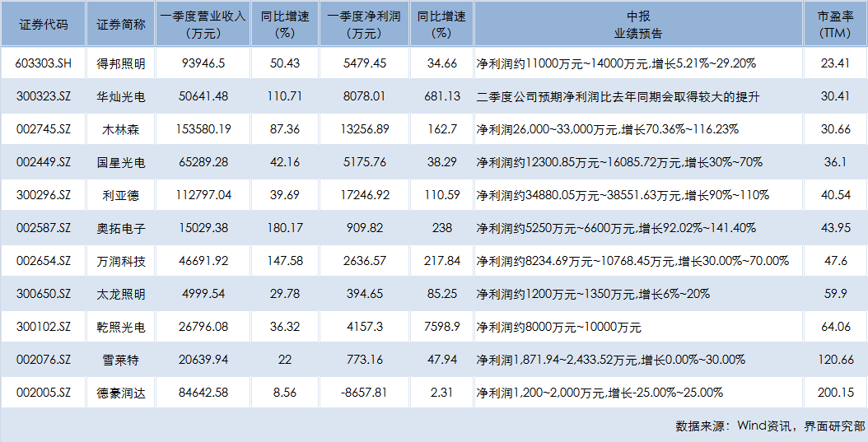Click the name 德豪润达

coord(121,393)
